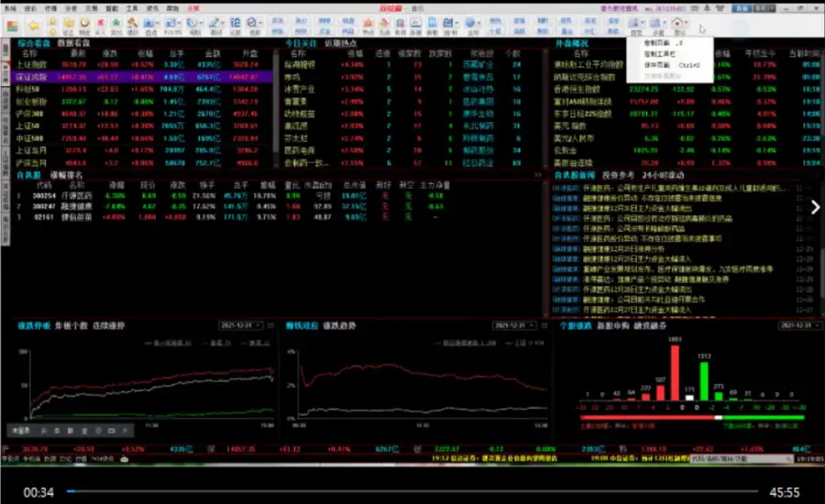Click the right arrow on news panel edge
825x504 pixels.
click(x=815, y=207)
